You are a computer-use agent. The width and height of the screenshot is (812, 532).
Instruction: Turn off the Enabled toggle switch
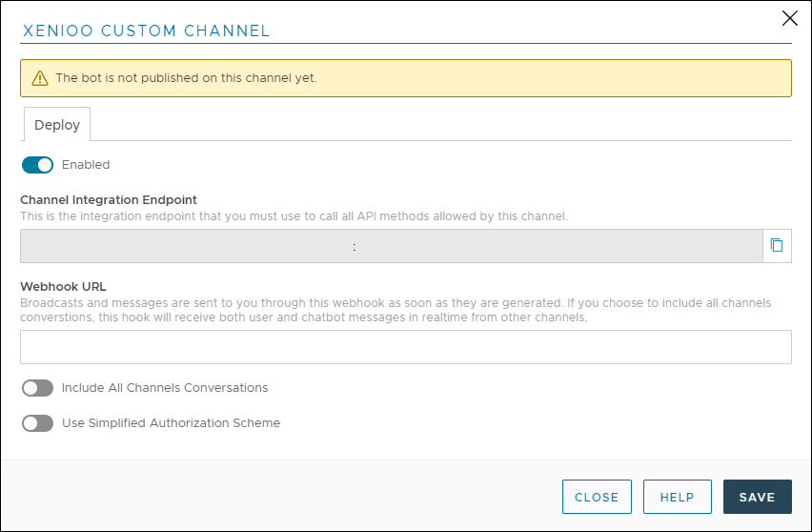point(38,165)
